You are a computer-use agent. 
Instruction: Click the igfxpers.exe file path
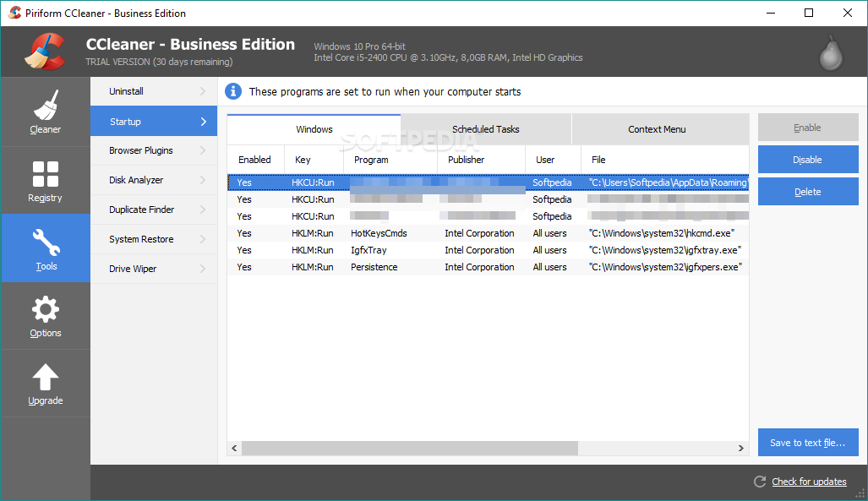[665, 267]
